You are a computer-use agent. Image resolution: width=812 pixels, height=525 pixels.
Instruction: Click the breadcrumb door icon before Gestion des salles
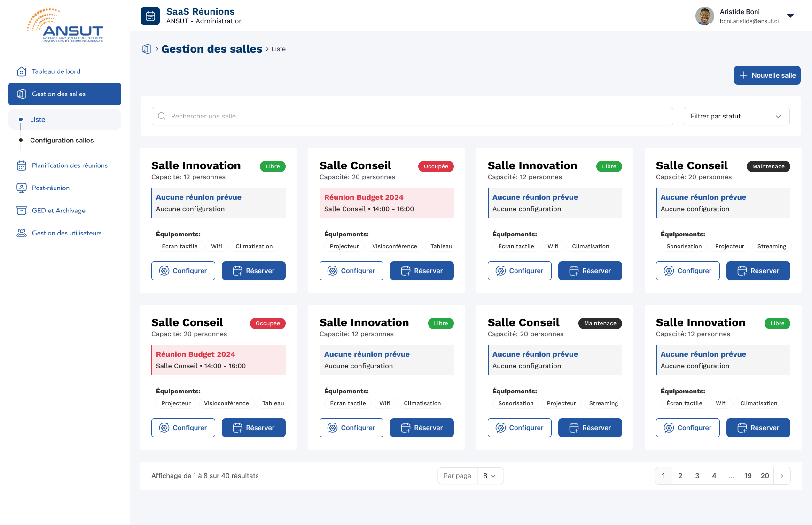tap(147, 49)
